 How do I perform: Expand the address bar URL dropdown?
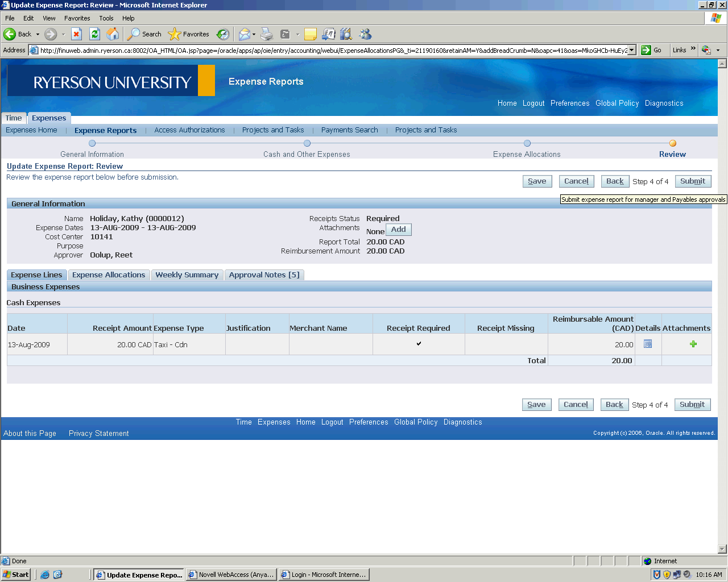pyautogui.click(x=631, y=50)
